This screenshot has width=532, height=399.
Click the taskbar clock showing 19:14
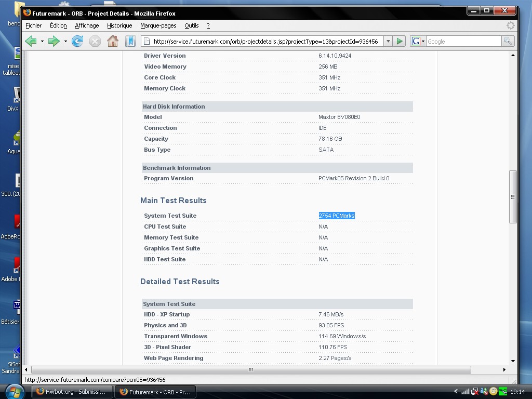517,392
